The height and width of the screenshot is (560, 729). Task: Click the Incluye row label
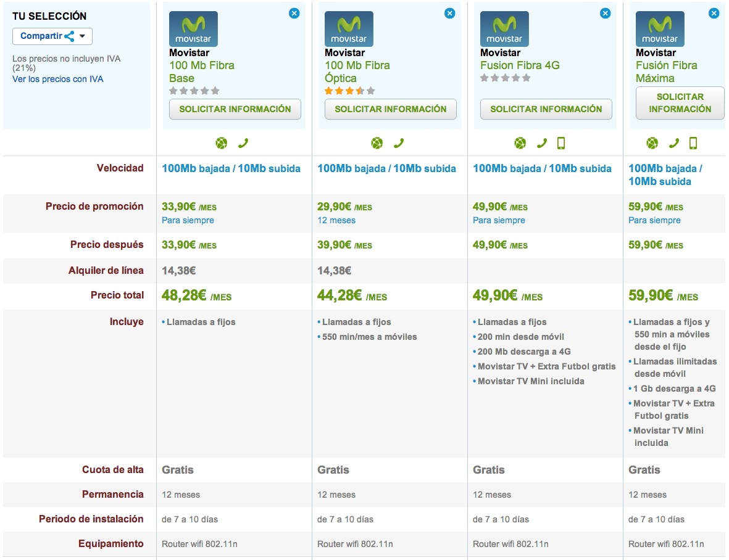127,322
